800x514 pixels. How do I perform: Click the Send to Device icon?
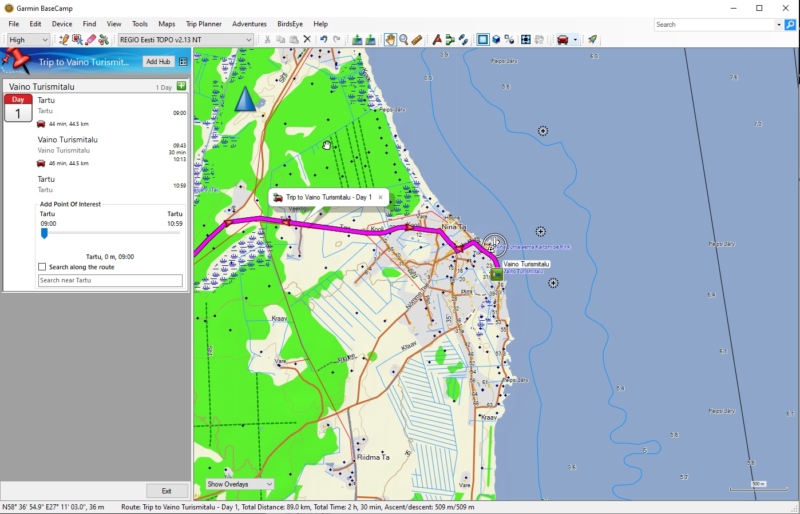point(357,40)
